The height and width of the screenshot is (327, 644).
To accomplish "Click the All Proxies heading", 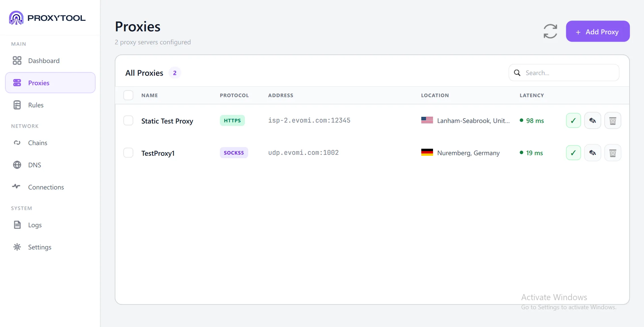I will click(x=144, y=73).
